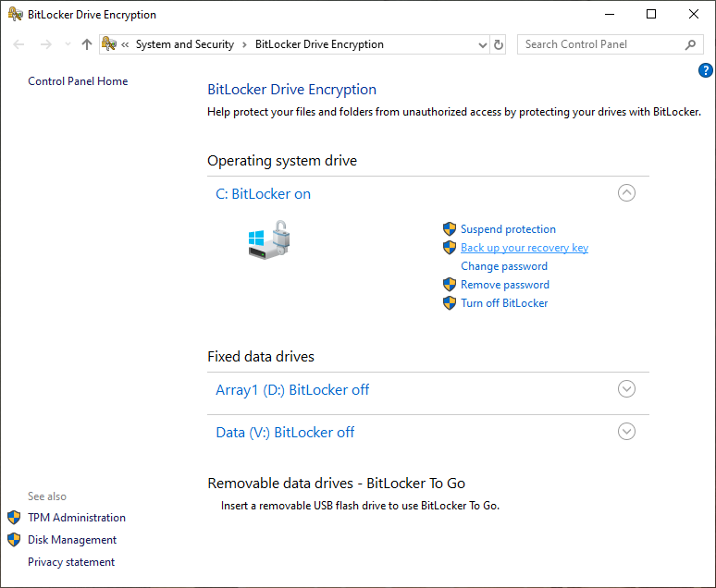Open the C: BitLocker on heading
Image resolution: width=716 pixels, height=588 pixels.
pos(263,194)
